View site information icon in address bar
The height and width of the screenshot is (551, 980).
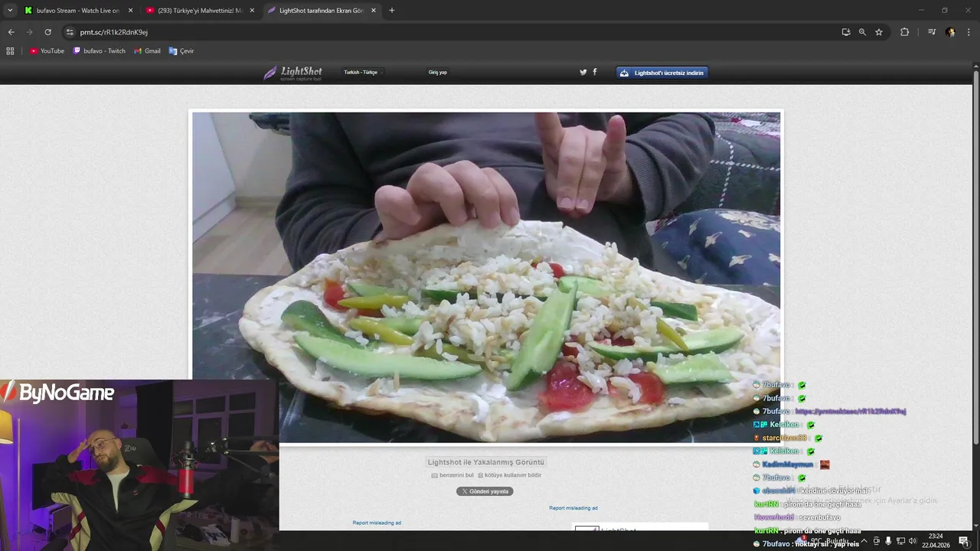click(70, 32)
